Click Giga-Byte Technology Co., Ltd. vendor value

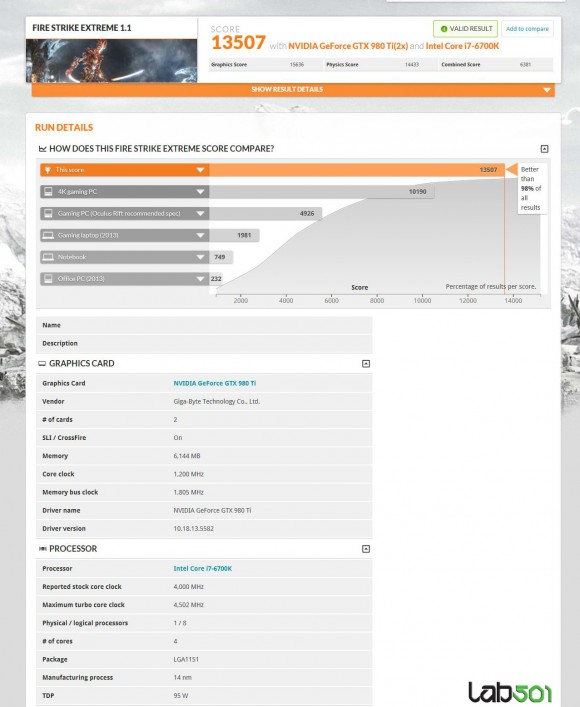(x=216, y=401)
